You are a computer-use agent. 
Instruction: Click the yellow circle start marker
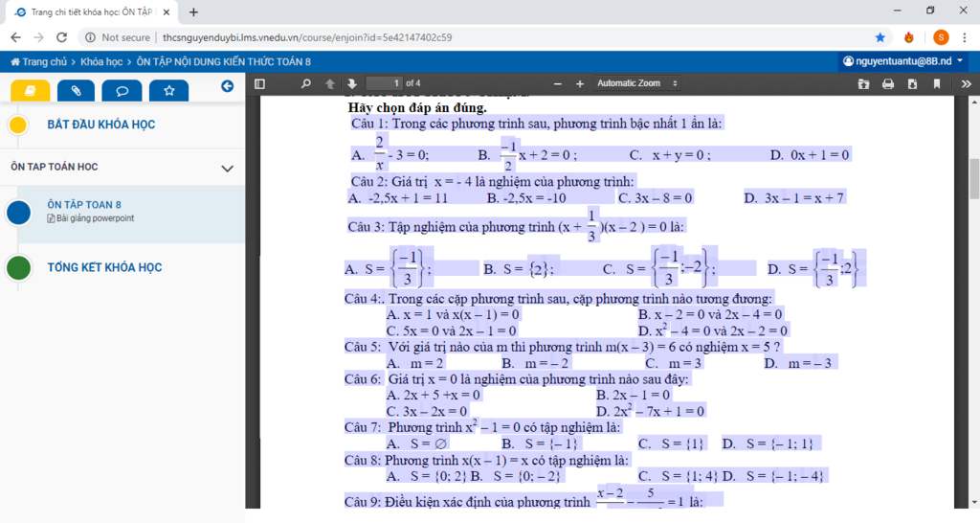tap(18, 125)
